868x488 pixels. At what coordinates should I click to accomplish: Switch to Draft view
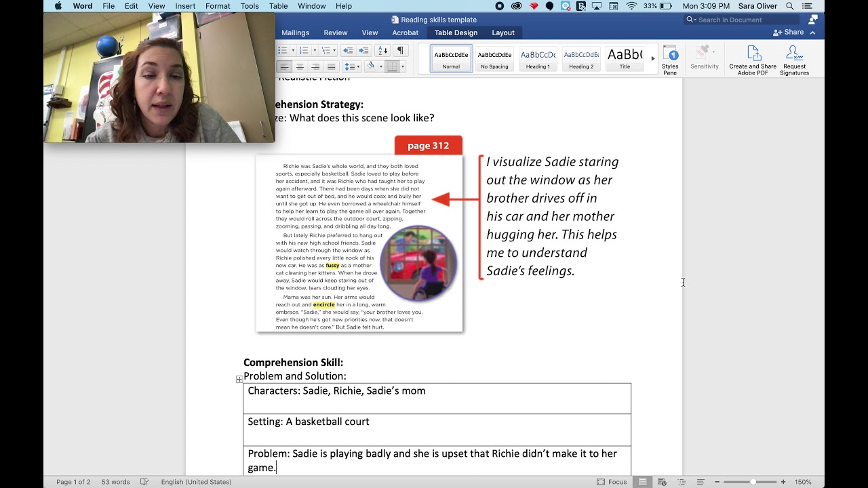[x=701, y=482]
